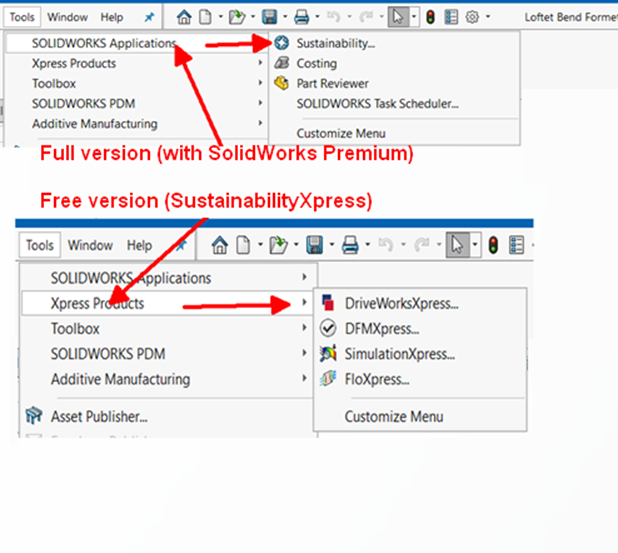Expand the Xpress Products submenu arrow in the lower menu
Screen dimensions: 618x553
[x=304, y=303]
